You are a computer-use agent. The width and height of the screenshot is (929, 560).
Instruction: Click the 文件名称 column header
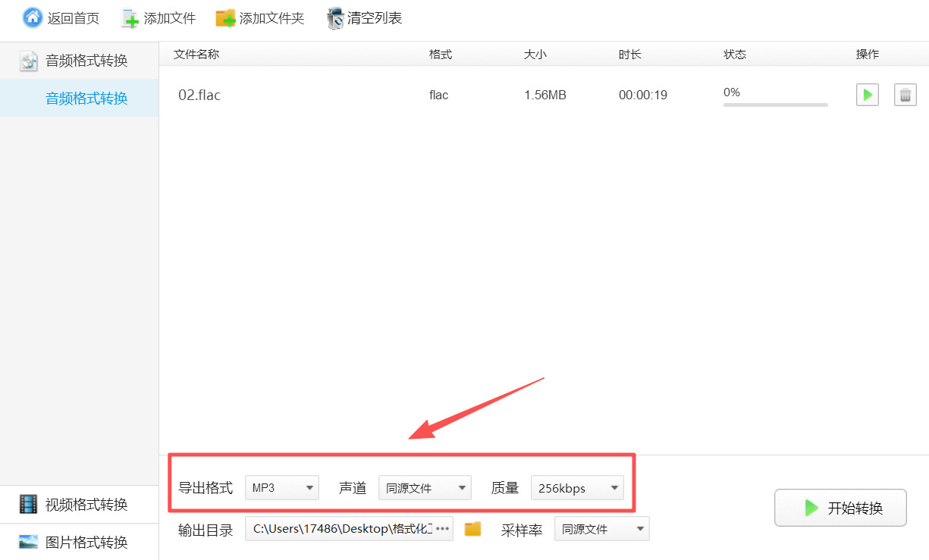tap(196, 54)
